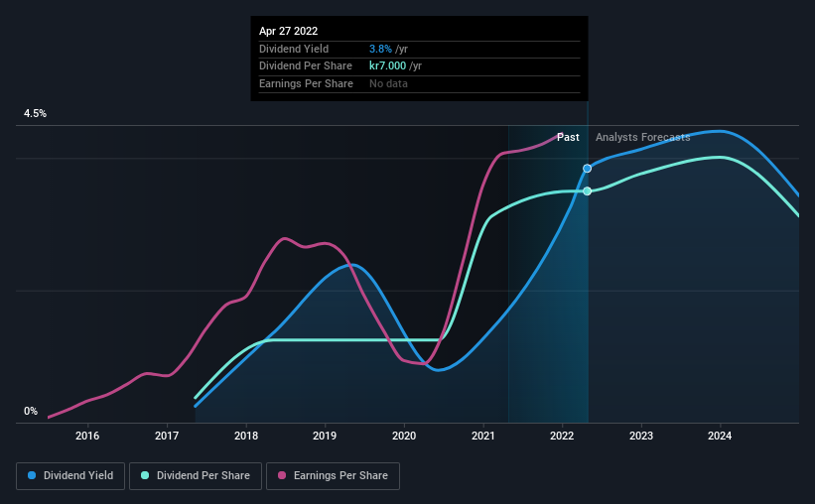
Task: Click the 4.5% y-axis label
Action: click(35, 113)
